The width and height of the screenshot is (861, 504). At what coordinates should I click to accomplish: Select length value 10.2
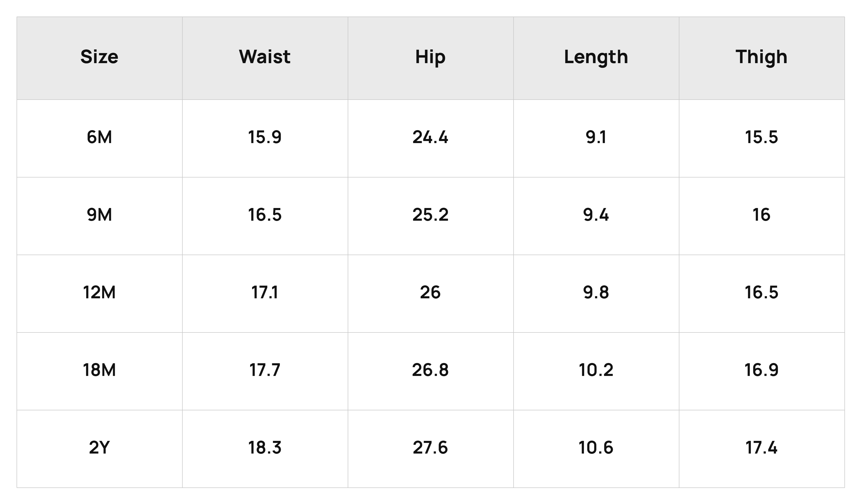point(596,370)
